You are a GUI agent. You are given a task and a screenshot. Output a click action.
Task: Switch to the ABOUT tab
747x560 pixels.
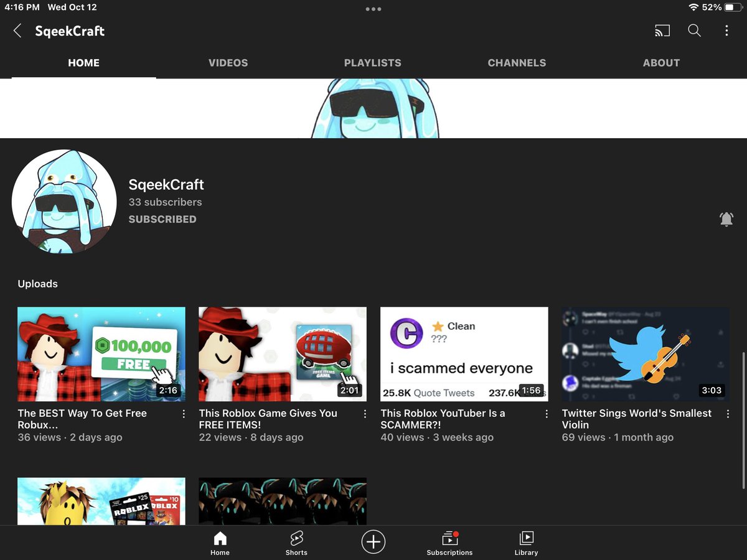pos(661,63)
